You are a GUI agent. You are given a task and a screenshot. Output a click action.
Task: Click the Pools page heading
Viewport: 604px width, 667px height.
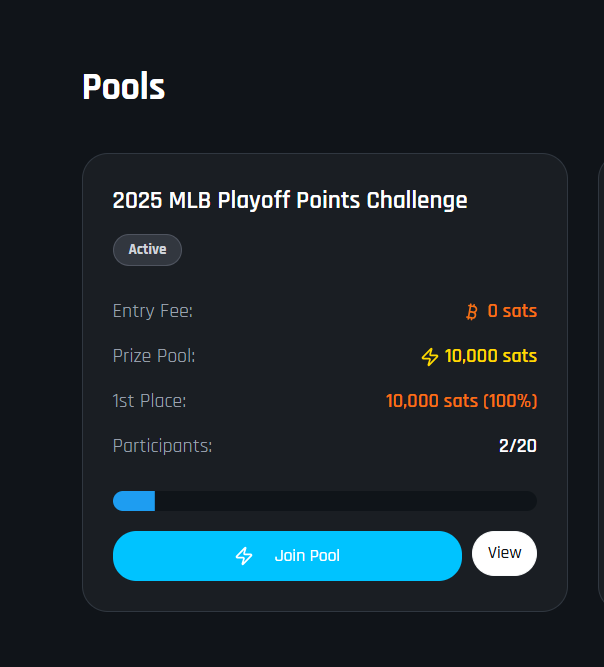123,87
